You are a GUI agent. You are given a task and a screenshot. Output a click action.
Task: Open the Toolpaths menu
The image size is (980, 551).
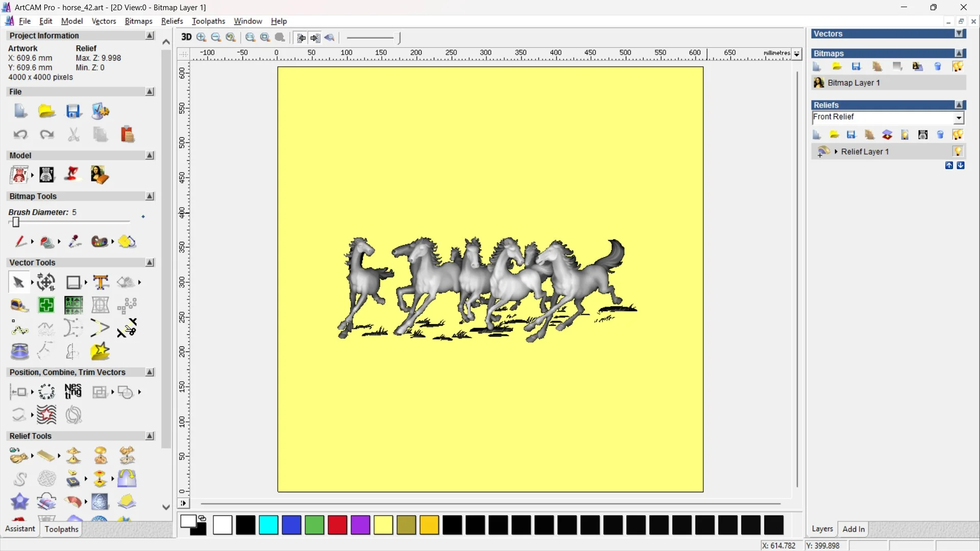[x=208, y=21]
